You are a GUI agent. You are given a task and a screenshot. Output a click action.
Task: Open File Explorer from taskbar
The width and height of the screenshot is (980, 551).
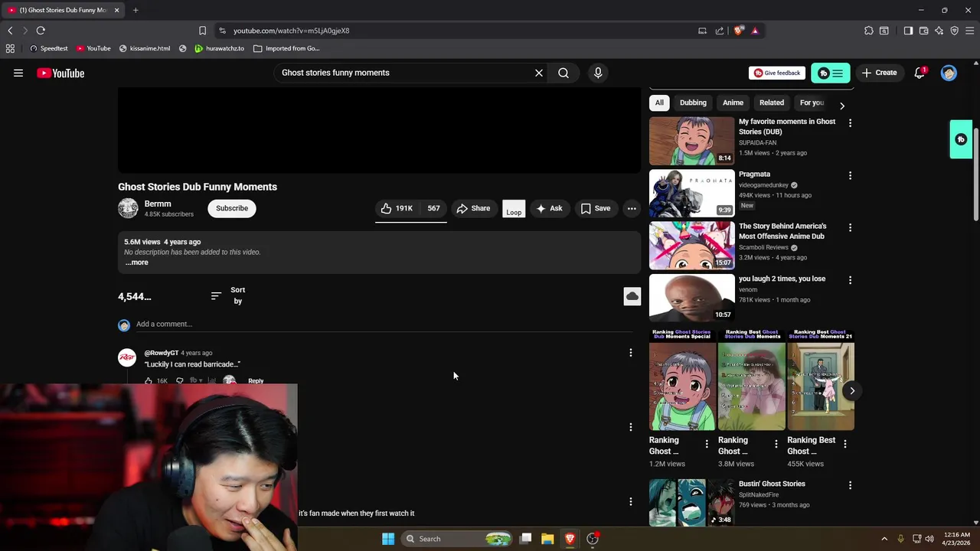(547, 539)
